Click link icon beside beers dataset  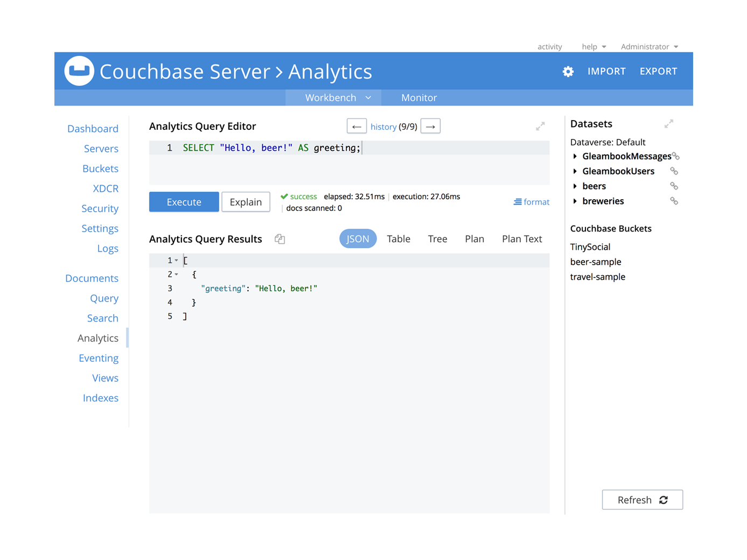[x=674, y=186]
